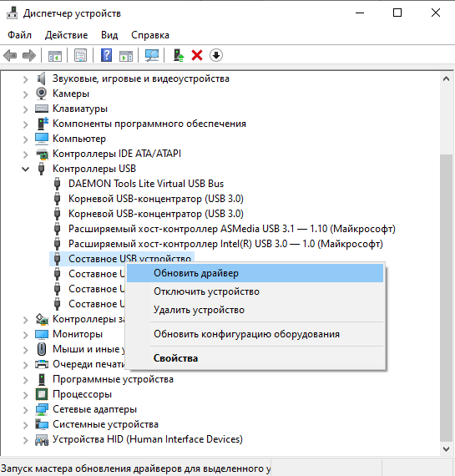Expand the Сетевые адаптеры category
The width and height of the screenshot is (455, 476).
click(26, 410)
